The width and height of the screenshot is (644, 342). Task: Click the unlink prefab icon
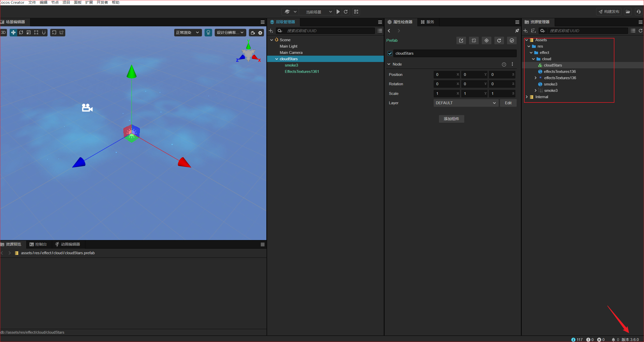tap(474, 40)
